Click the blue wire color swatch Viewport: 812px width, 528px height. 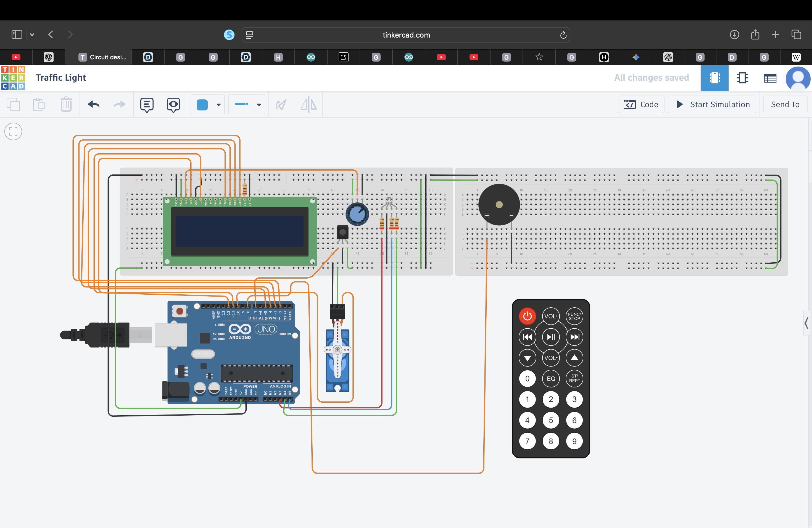pyautogui.click(x=202, y=105)
